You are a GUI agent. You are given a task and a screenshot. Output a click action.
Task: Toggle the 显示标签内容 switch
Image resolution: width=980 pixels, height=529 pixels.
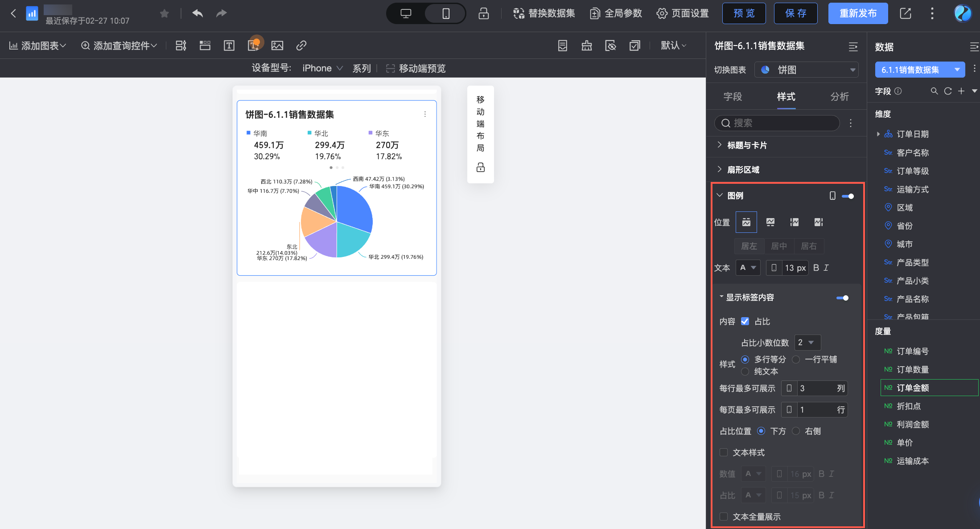(842, 298)
